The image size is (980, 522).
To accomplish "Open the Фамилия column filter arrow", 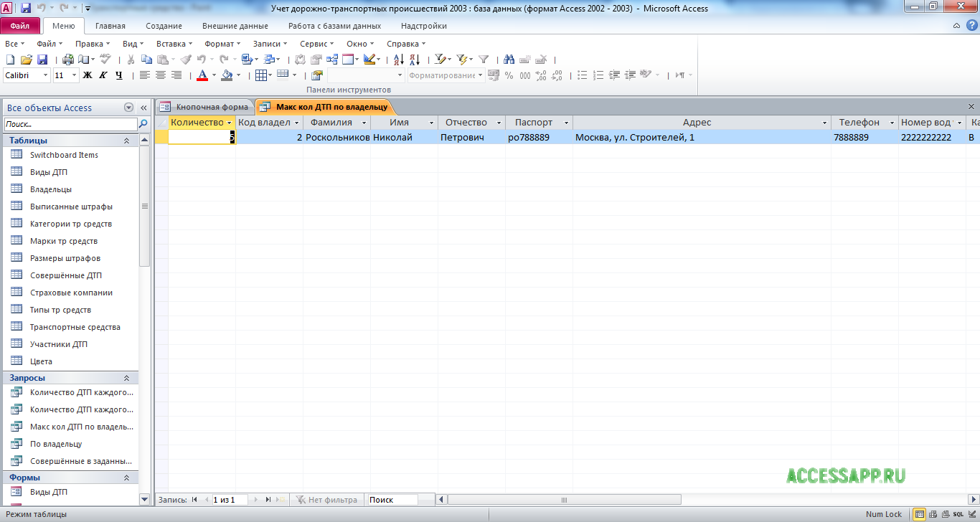I will (x=364, y=123).
